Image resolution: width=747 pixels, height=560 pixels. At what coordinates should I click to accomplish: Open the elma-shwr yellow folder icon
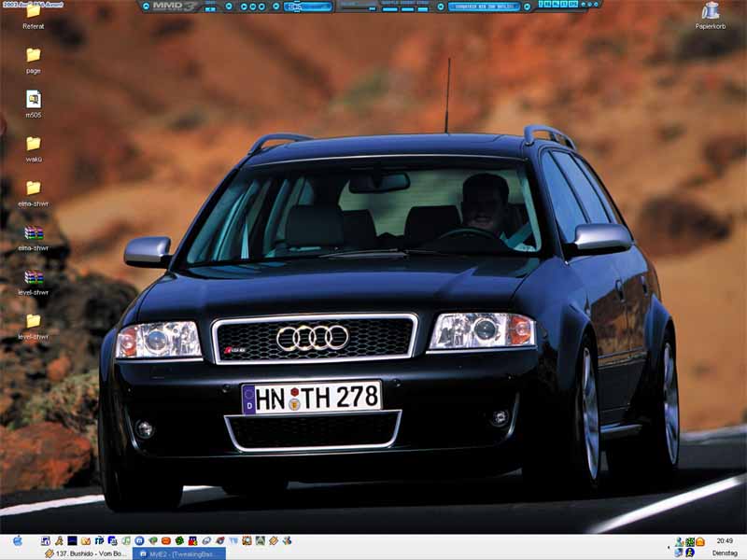(33, 188)
